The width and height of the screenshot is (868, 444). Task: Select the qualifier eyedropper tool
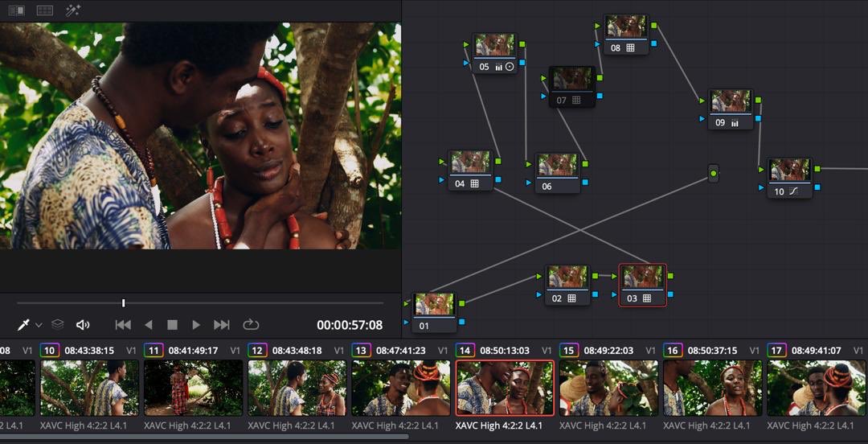pos(23,325)
